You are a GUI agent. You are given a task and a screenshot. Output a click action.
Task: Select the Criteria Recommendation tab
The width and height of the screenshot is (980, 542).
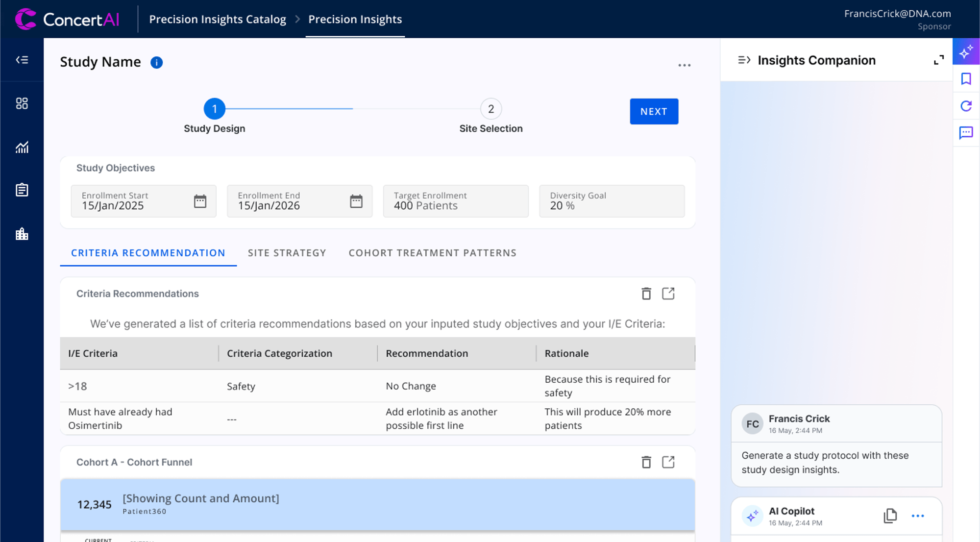tap(148, 253)
